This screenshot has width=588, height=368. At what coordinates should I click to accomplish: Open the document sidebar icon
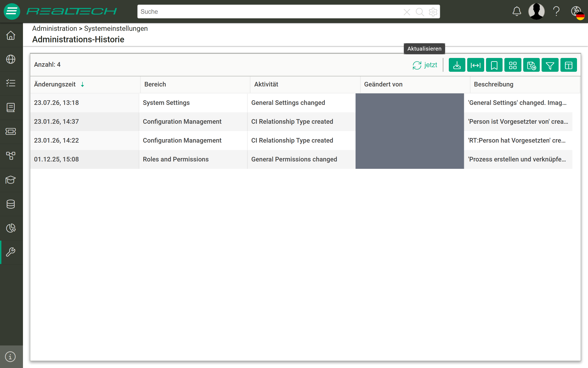pyautogui.click(x=11, y=108)
